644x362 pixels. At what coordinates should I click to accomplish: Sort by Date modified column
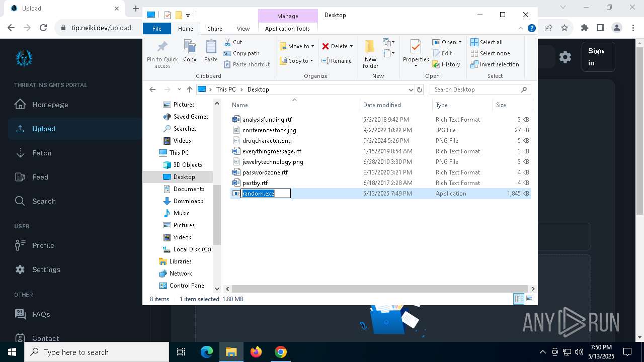click(x=396, y=105)
